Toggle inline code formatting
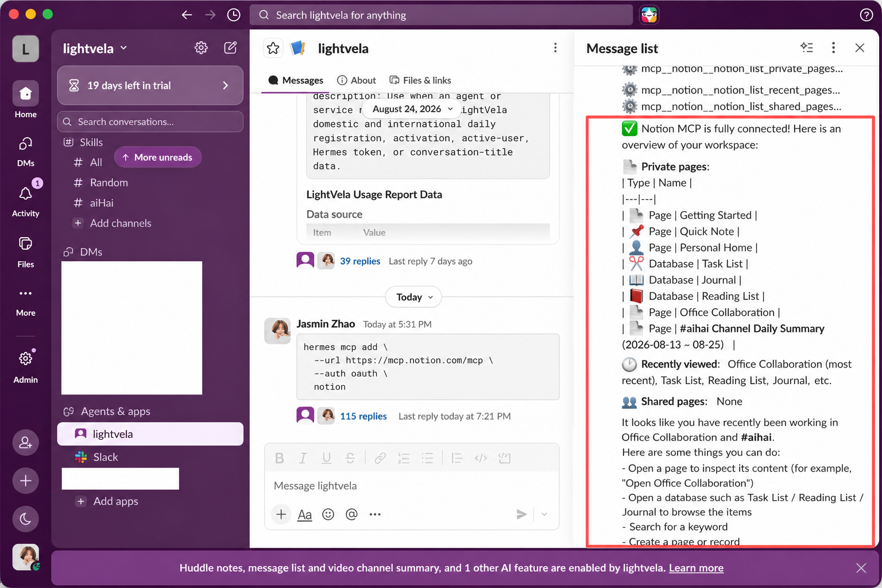This screenshot has width=882, height=588. click(481, 458)
